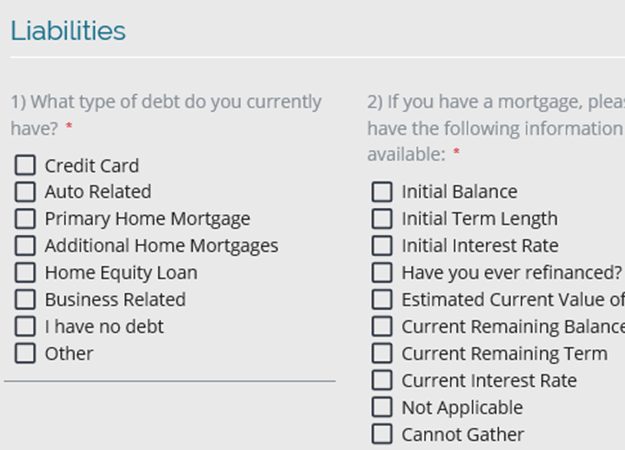
Task: Select Primary Home Mortgage checkbox
Action: tap(25, 219)
